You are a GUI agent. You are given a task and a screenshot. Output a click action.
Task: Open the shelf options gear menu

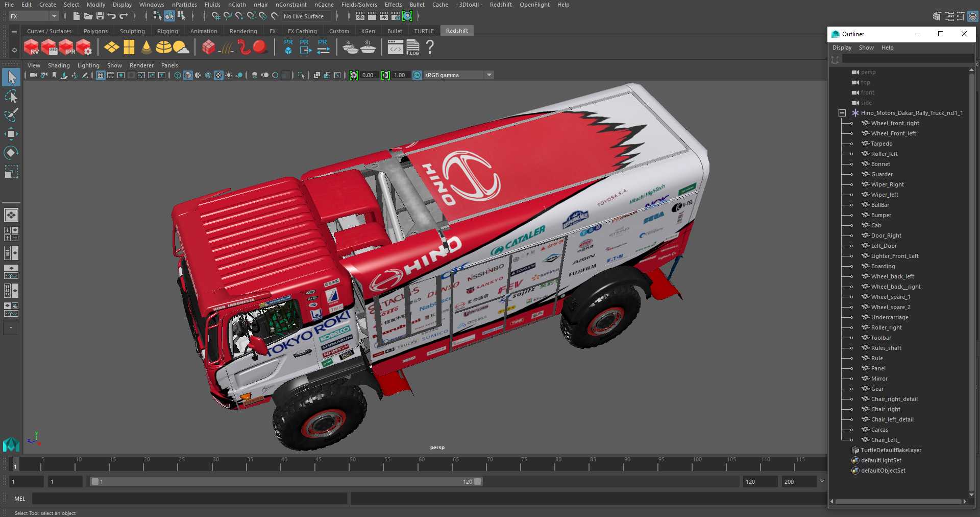click(x=14, y=50)
